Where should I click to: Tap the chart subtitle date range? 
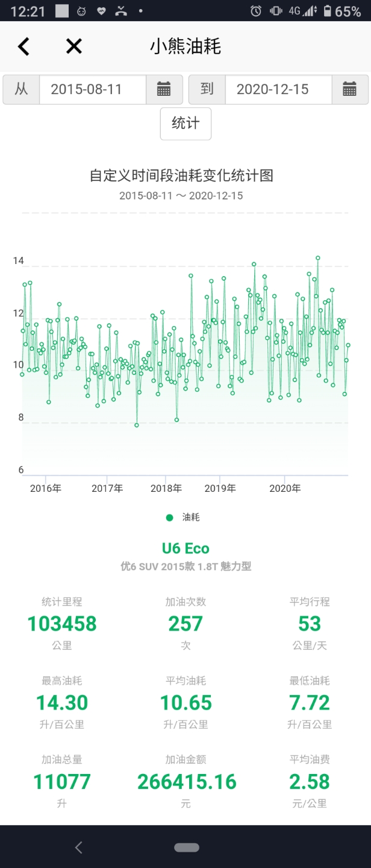point(181,195)
